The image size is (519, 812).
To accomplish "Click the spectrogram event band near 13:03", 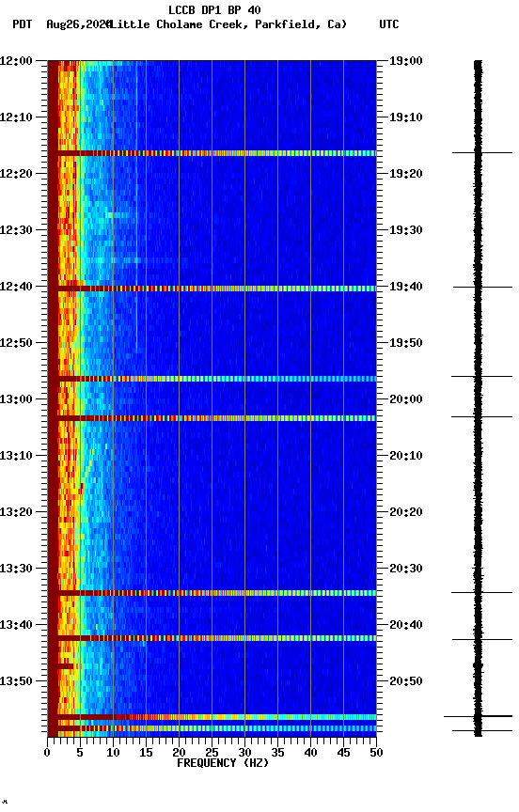I will [x=212, y=418].
